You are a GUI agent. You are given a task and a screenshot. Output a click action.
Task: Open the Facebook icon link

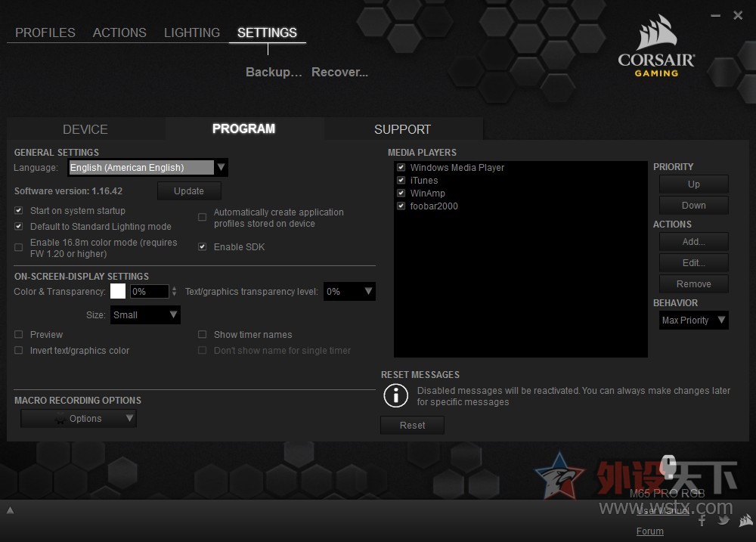click(x=702, y=520)
